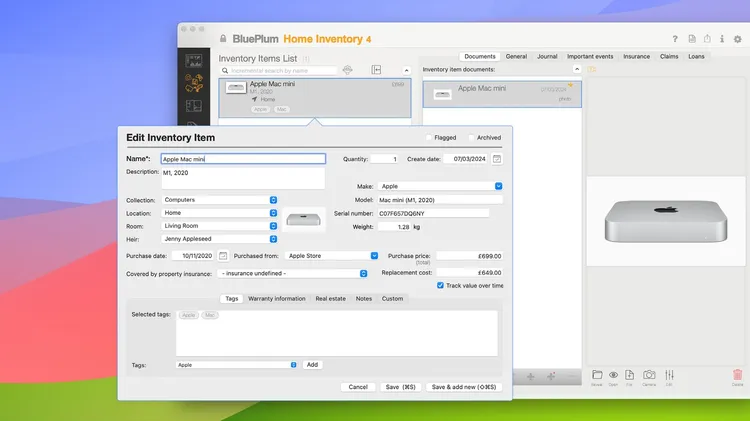Open the Heir dropdown showing Jenny Appleseed

pyautogui.click(x=220, y=239)
